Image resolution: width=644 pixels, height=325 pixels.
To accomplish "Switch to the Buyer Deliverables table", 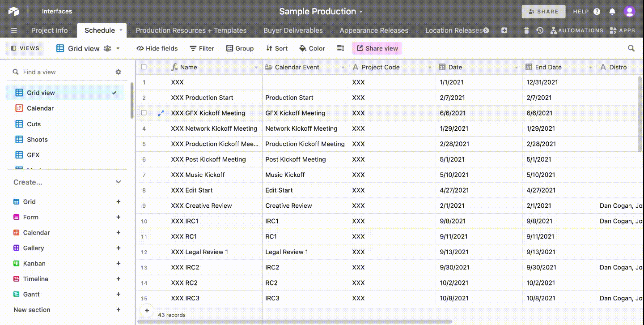I will pyautogui.click(x=293, y=30).
